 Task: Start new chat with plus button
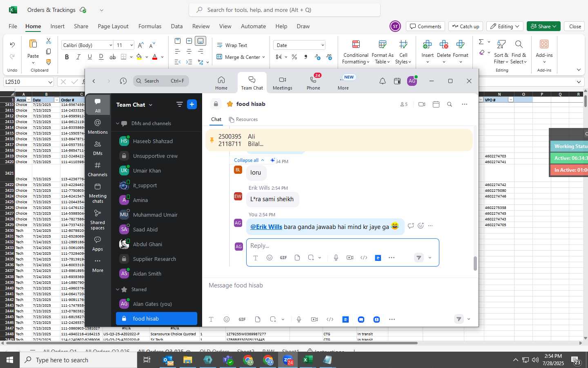(192, 104)
